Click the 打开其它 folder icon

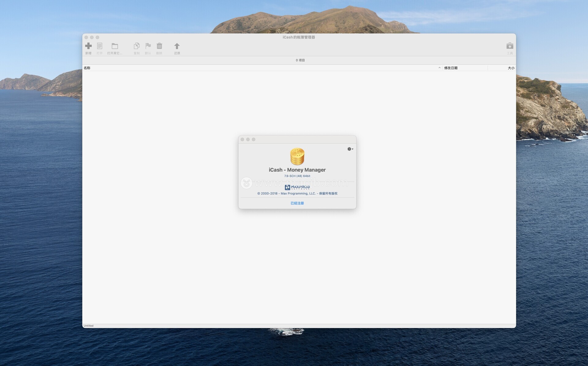coord(115,46)
